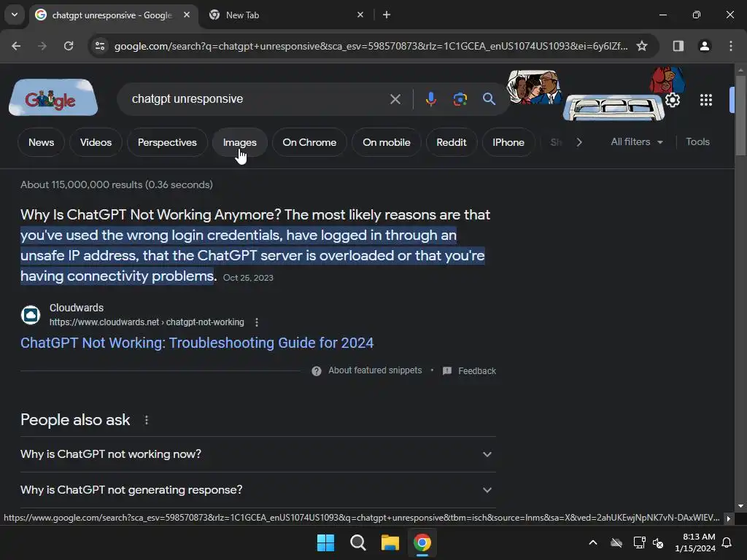Image resolution: width=747 pixels, height=560 pixels.
Task: Apply the On Chrome filter chip
Action: pyautogui.click(x=309, y=142)
